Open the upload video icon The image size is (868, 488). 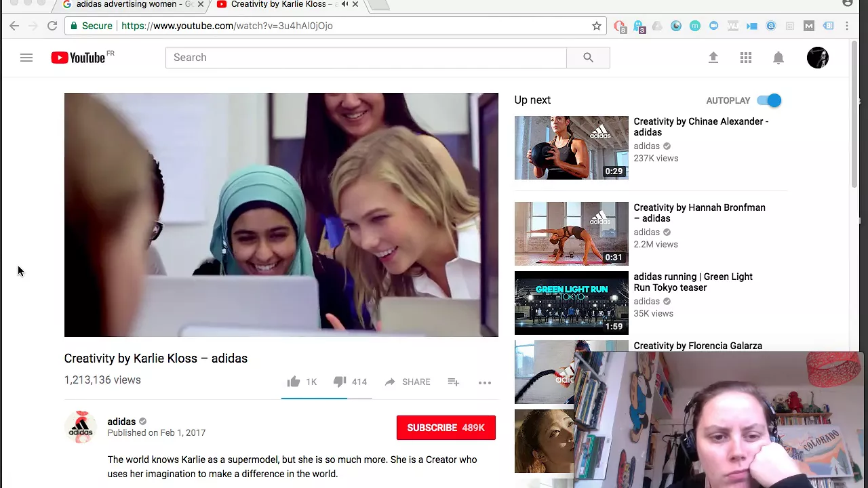point(713,58)
